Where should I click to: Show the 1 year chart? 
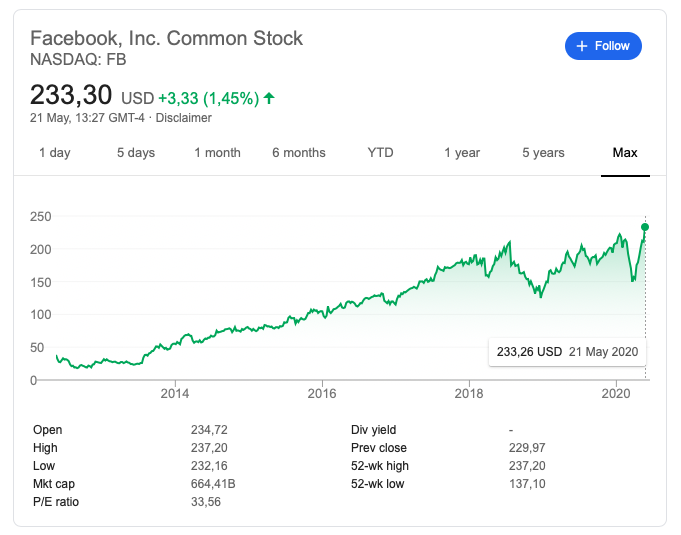click(x=462, y=153)
